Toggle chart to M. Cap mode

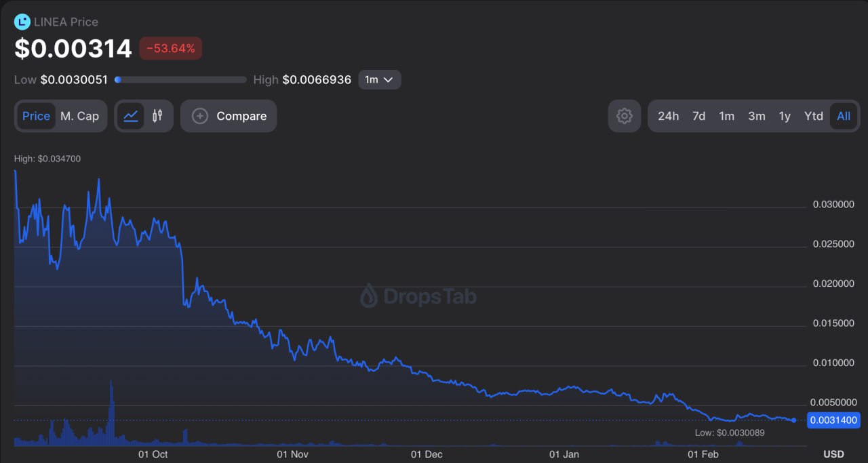tap(79, 116)
